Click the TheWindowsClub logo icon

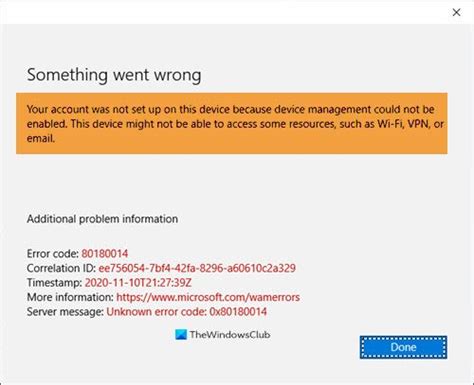181,335
